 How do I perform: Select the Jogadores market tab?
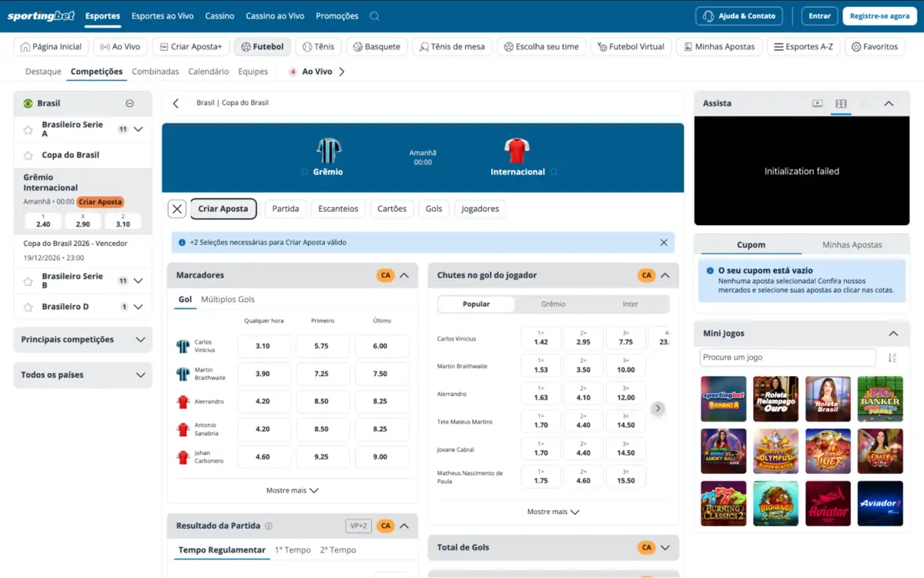(x=480, y=209)
